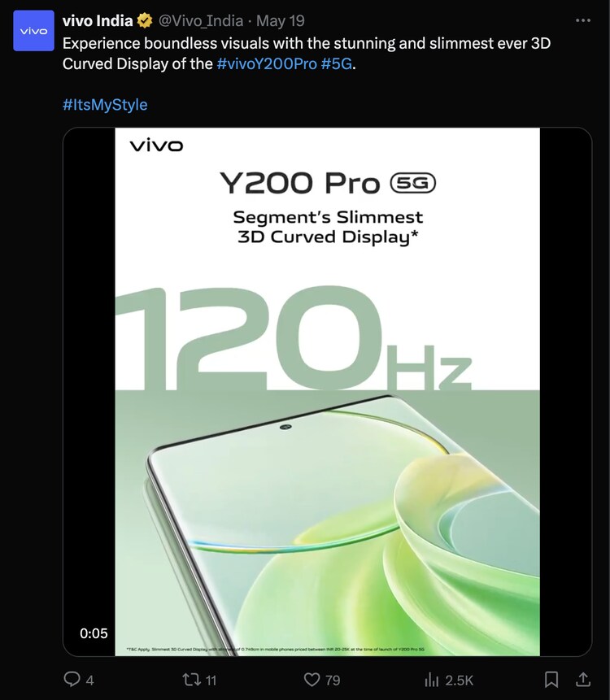The image size is (610, 700).
Task: Click the repost icon with 11 reposts
Action: point(190,680)
